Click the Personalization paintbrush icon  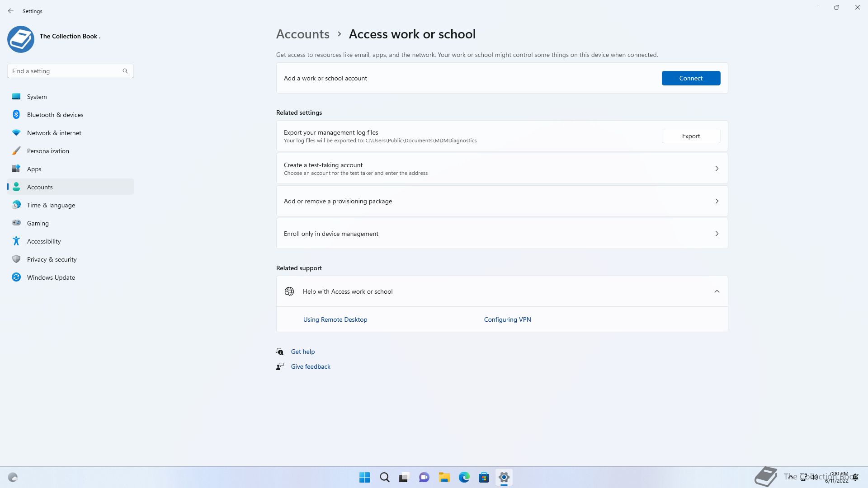(16, 151)
